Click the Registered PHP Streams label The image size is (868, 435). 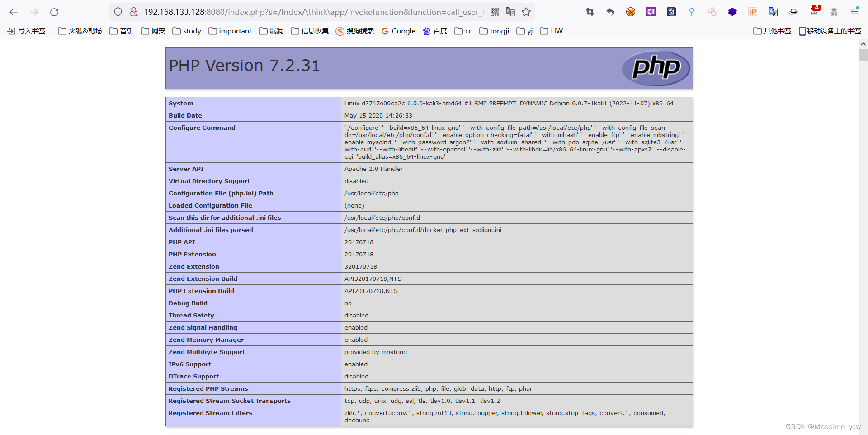coord(208,389)
